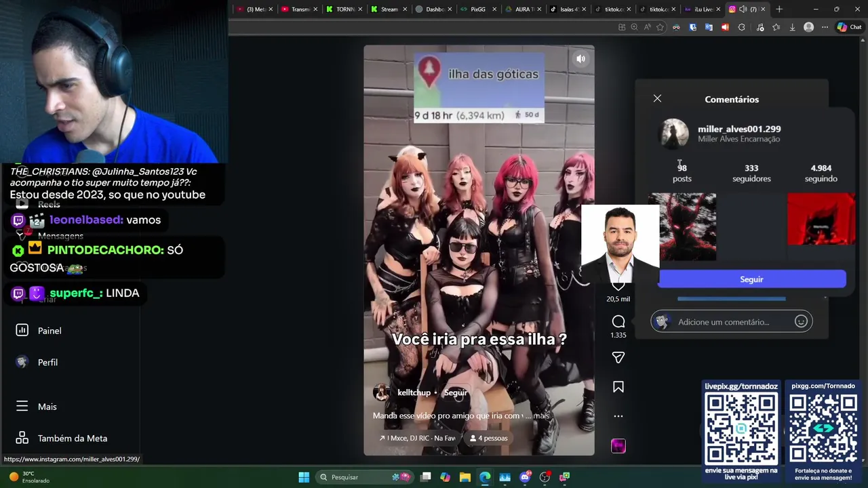Open the three-dot more options on reel
Screen dimensions: 868x488
(x=618, y=416)
